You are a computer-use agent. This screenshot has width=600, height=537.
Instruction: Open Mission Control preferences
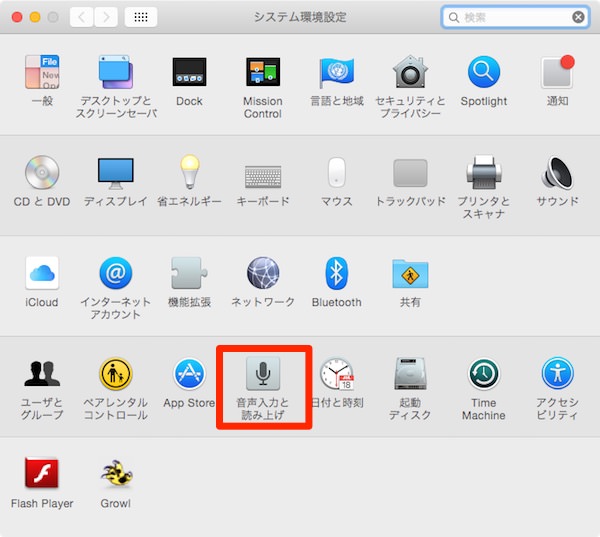coord(263,72)
